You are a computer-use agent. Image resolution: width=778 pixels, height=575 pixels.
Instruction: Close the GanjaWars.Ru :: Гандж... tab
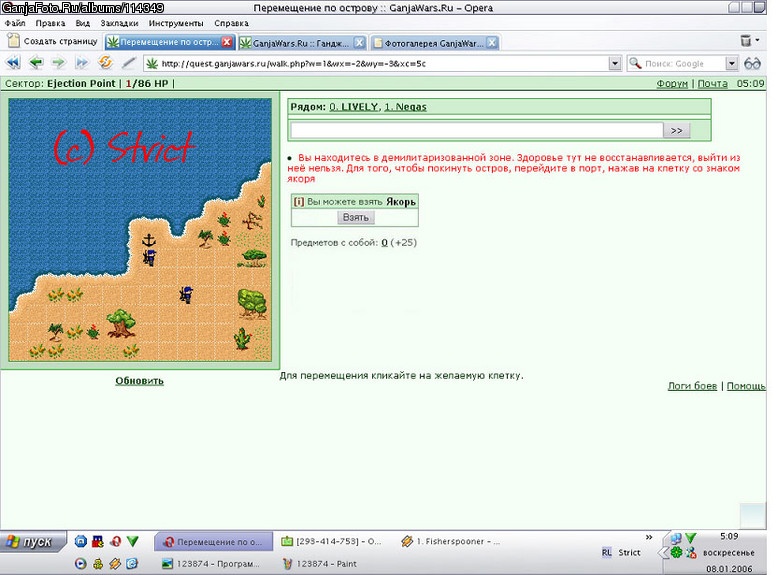coord(360,43)
